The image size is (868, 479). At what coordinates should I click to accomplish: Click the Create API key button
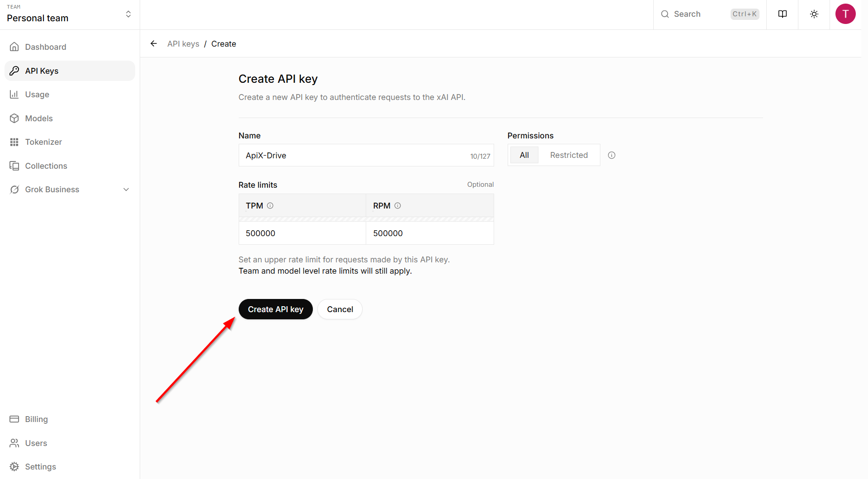point(275,309)
